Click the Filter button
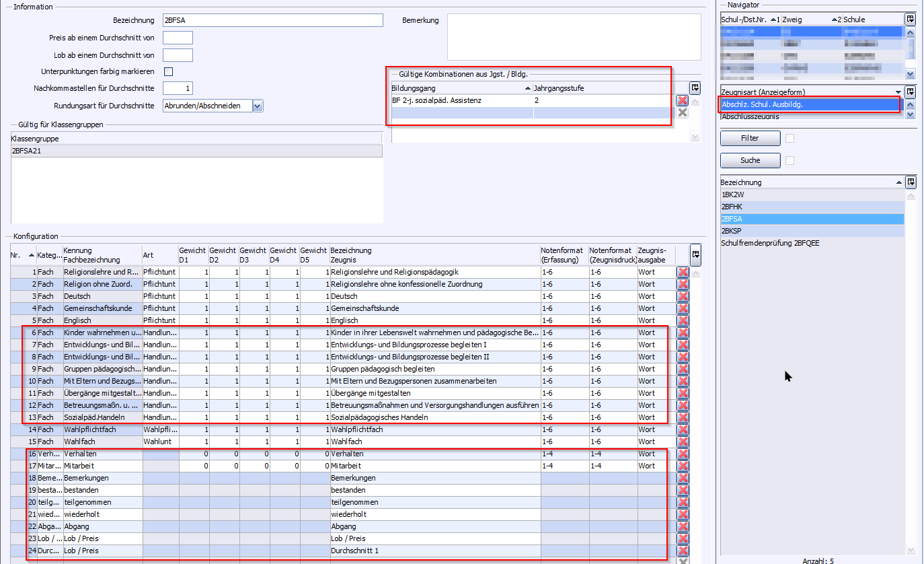Viewport: 924px width, 564px height. 750,138
